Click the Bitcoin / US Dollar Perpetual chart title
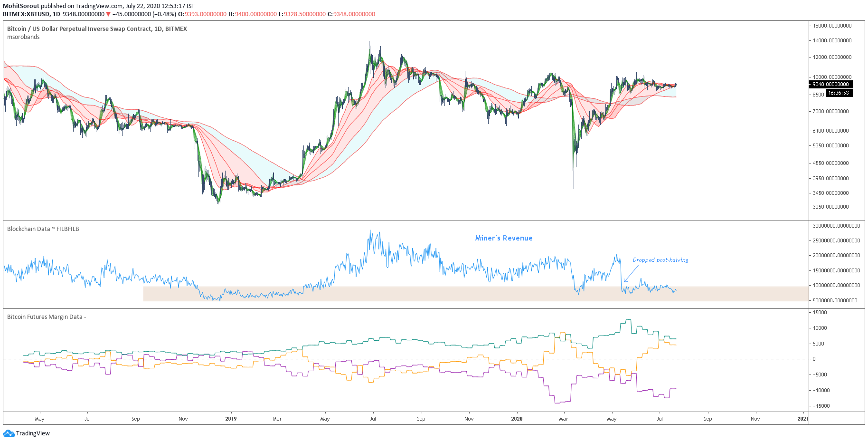 tap(97, 29)
